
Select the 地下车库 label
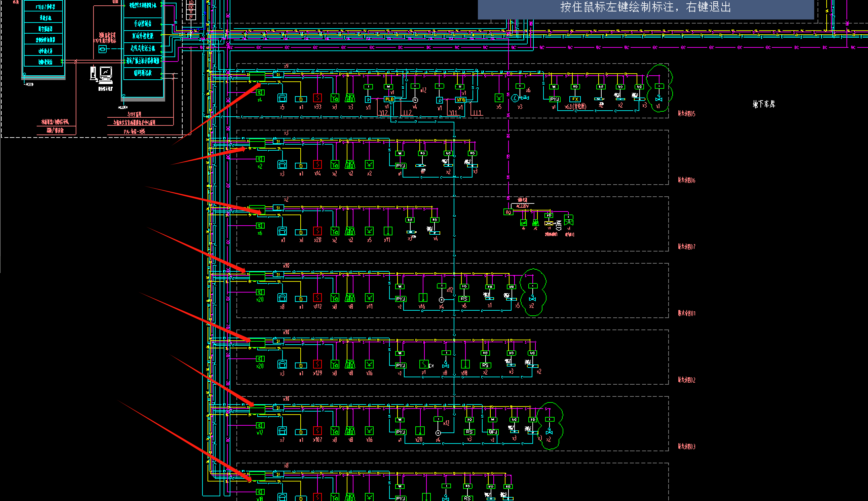(764, 104)
